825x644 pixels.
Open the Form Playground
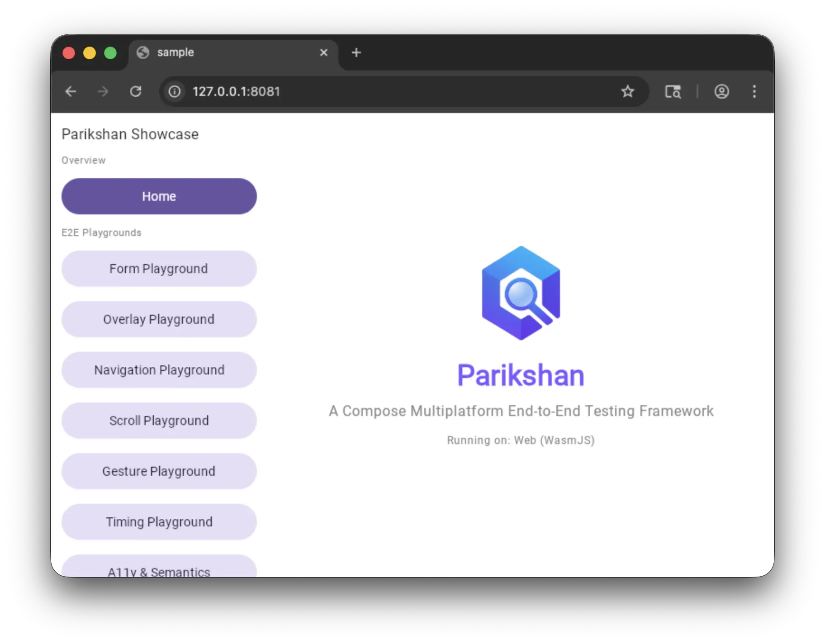[x=159, y=269]
